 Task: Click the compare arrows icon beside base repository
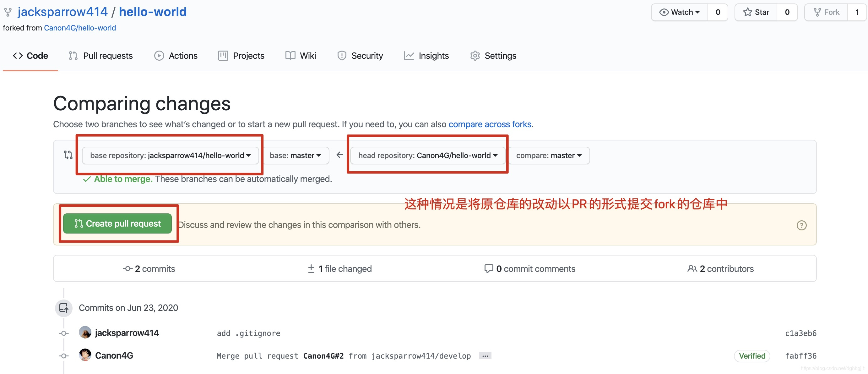tap(68, 155)
